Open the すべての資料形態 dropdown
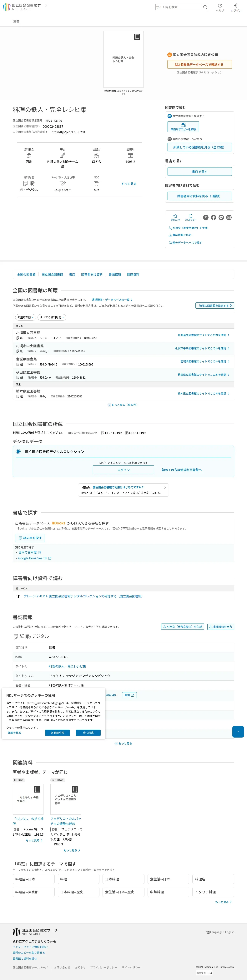Image resolution: width=247 pixels, height=980 pixels. point(52,317)
